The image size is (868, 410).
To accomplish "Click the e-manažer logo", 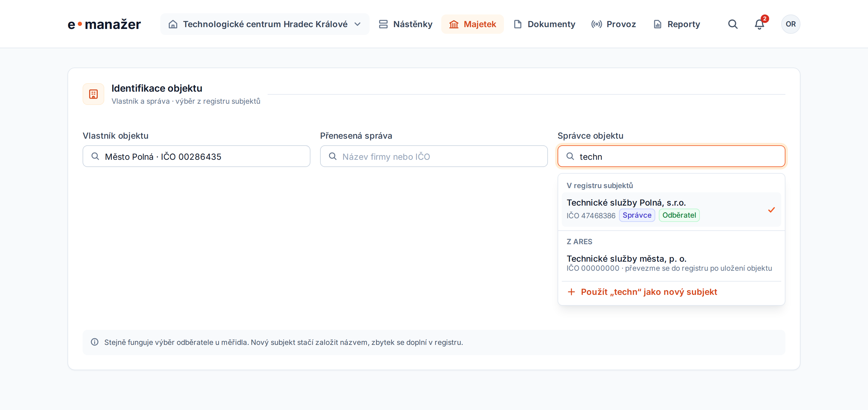I will coord(104,24).
